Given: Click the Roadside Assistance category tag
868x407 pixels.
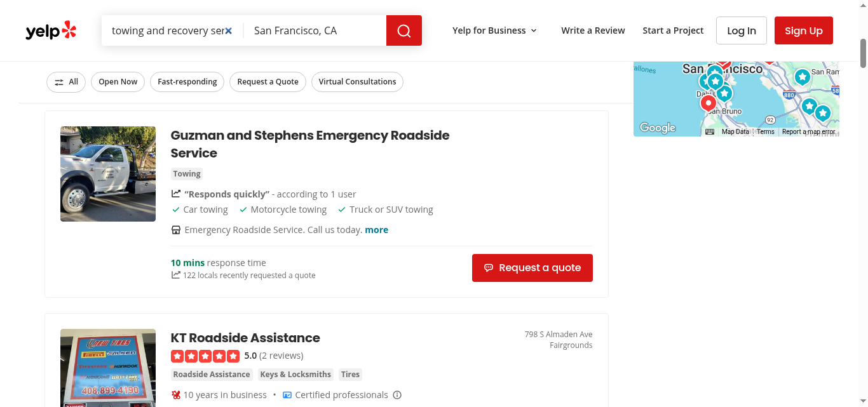Looking at the screenshot, I should [212, 375].
